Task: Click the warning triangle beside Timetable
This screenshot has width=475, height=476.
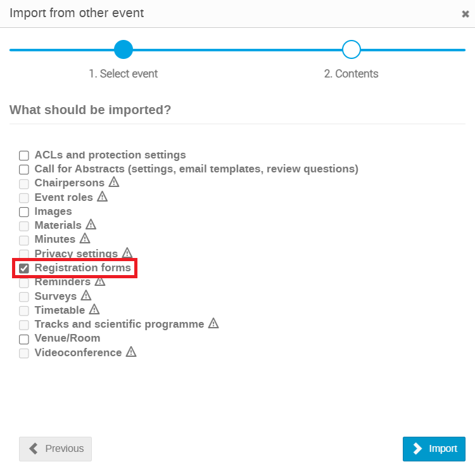Action: (94, 309)
